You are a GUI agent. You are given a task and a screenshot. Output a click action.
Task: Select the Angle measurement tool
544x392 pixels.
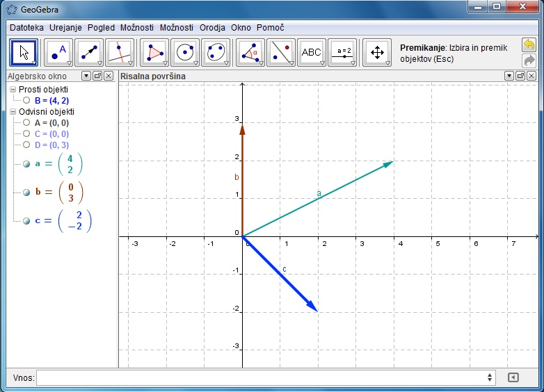(x=249, y=52)
